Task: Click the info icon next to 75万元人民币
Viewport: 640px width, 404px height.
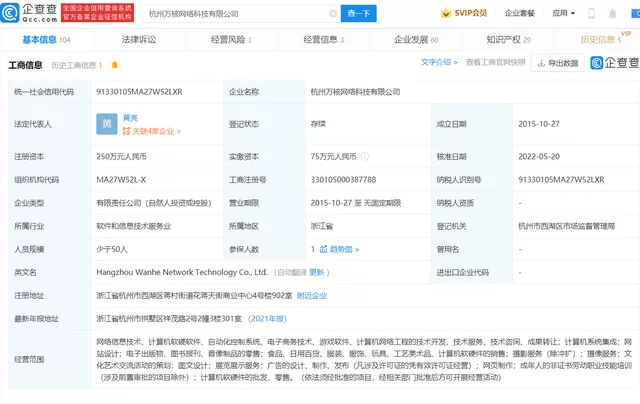Action: (x=365, y=156)
